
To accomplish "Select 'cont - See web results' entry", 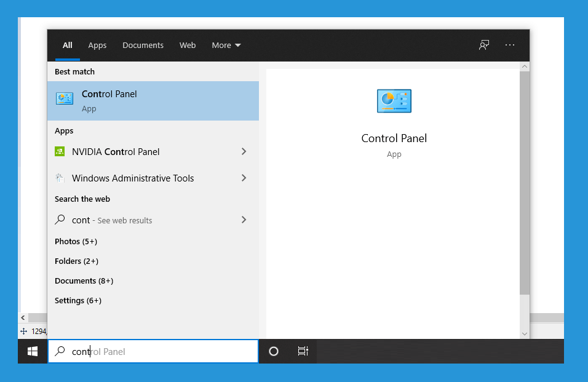I will tap(153, 220).
